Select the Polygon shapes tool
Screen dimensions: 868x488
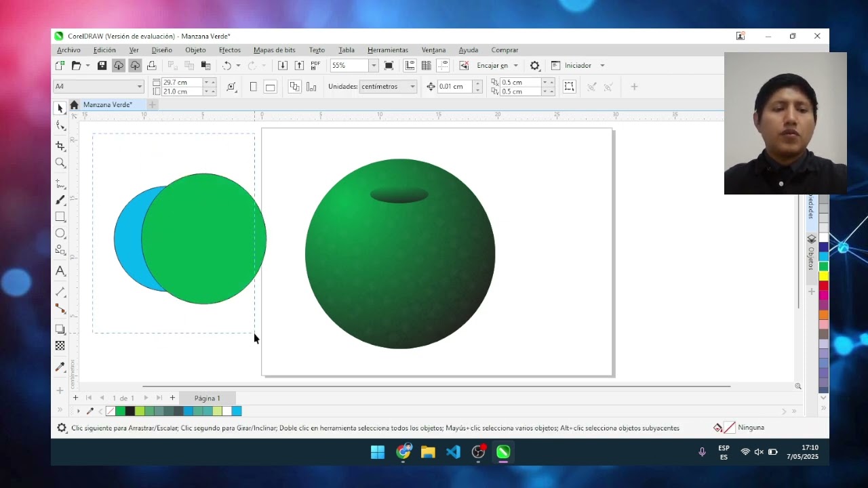[60, 250]
